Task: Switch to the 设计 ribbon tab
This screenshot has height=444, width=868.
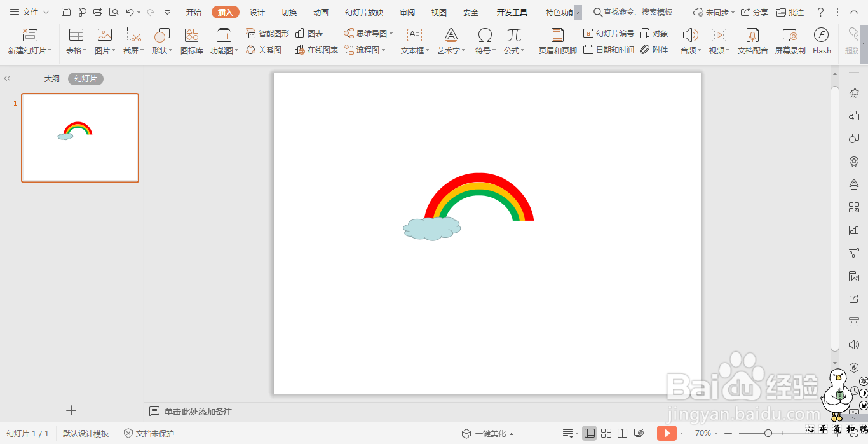Action: point(257,12)
